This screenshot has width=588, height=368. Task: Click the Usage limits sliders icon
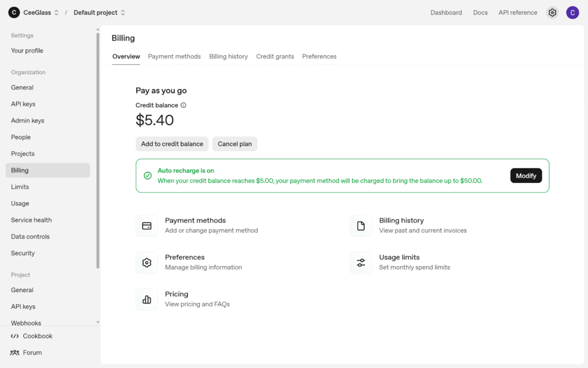click(x=361, y=263)
